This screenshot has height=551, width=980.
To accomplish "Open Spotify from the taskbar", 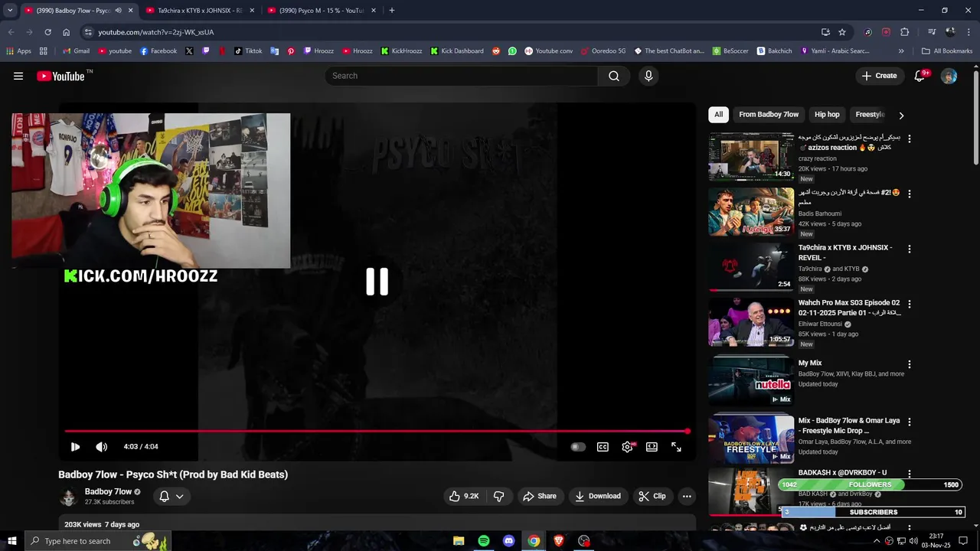I will click(484, 541).
